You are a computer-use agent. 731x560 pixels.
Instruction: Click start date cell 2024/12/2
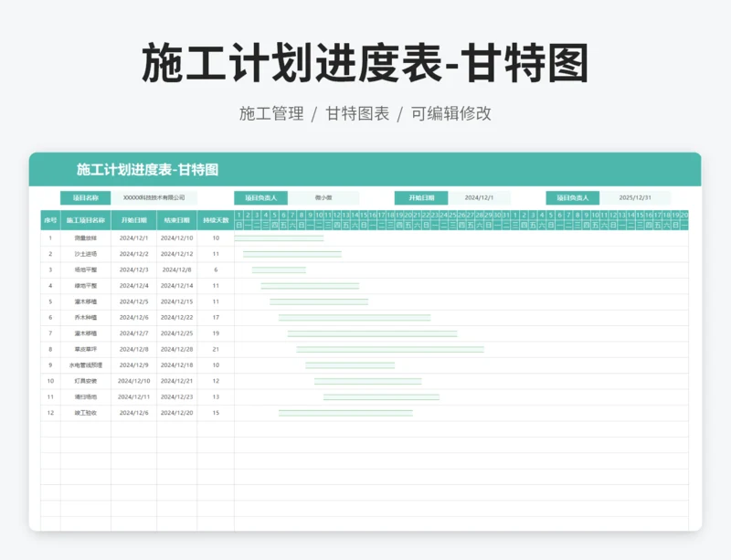133,254
